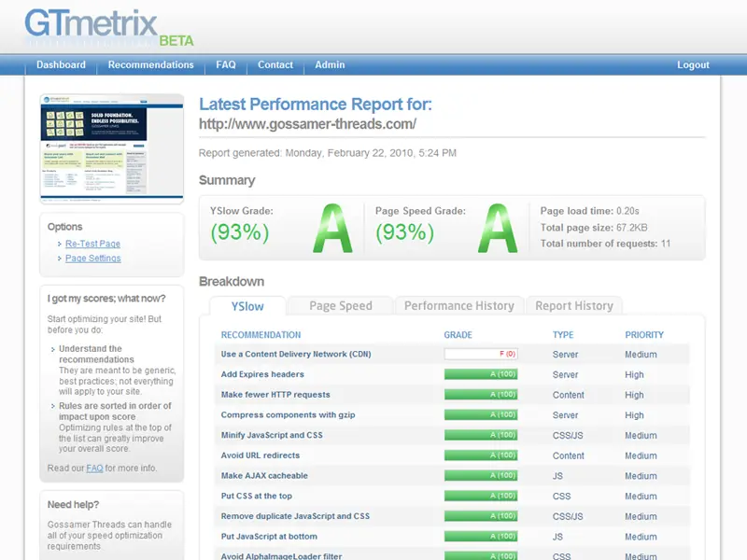Click the Total number of requests: 11 text

click(x=605, y=244)
